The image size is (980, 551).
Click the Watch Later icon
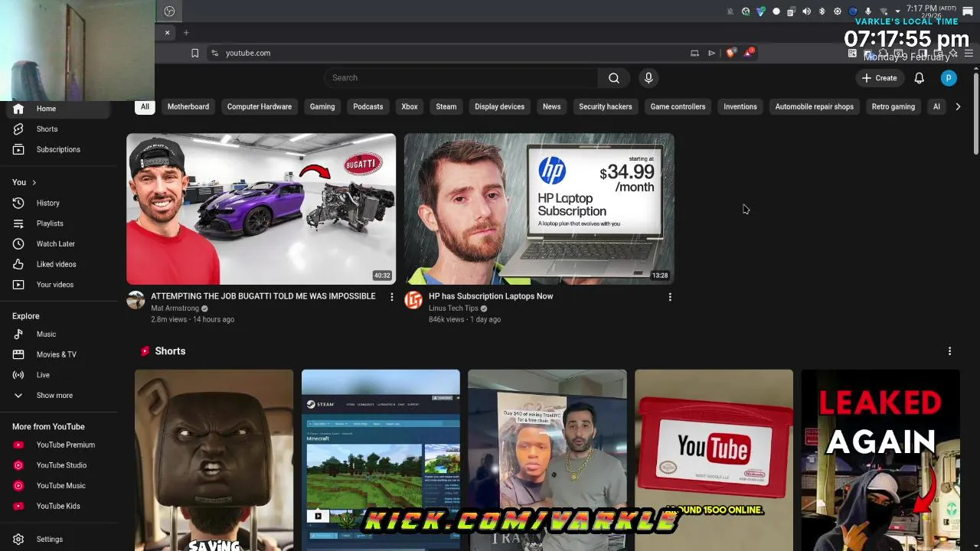pyautogui.click(x=18, y=243)
